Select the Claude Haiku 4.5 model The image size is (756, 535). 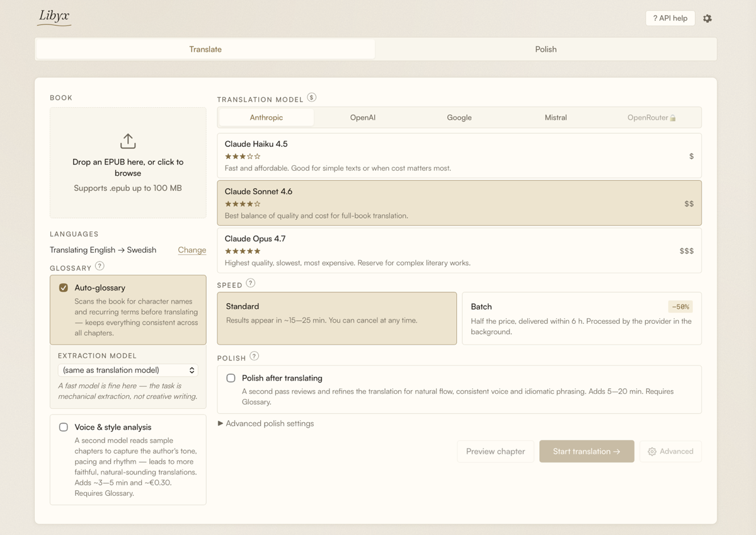coord(459,156)
